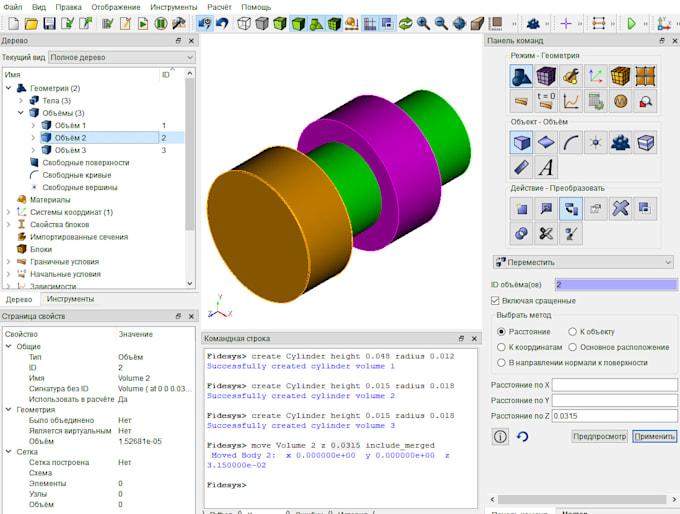680x514 pixels.
Task: Click the 'Расстояние по Z' field
Action: [615, 416]
